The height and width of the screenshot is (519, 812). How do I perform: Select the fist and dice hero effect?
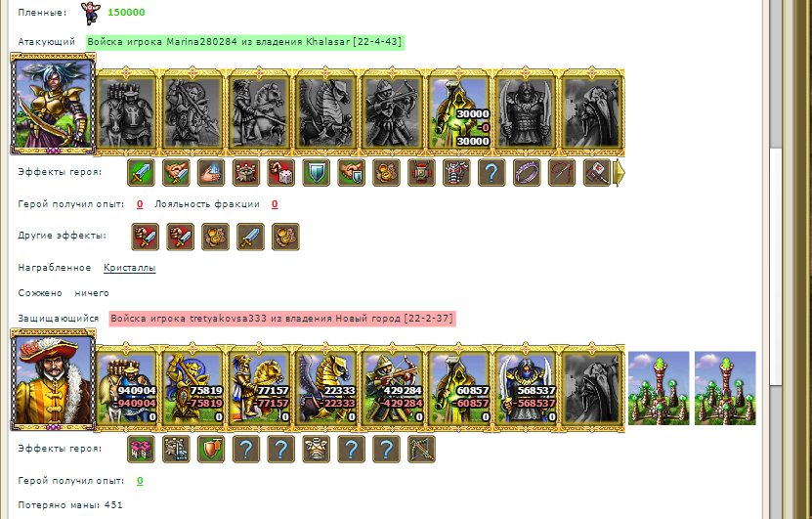(280, 172)
